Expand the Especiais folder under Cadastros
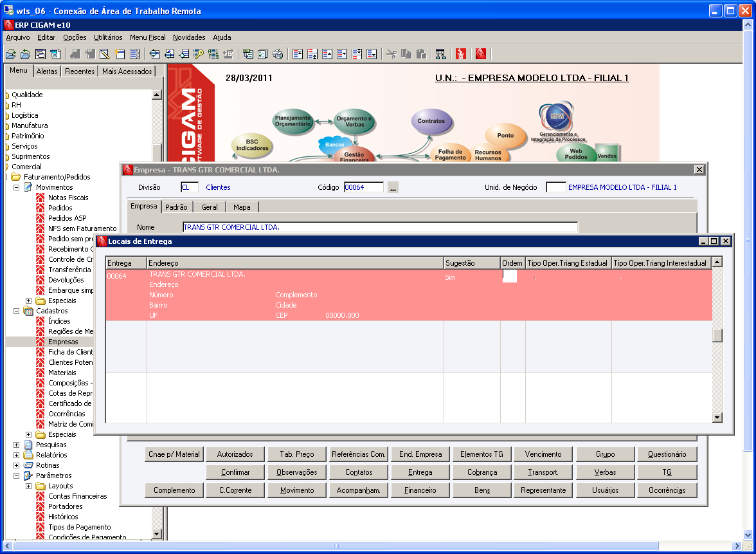 28,434
